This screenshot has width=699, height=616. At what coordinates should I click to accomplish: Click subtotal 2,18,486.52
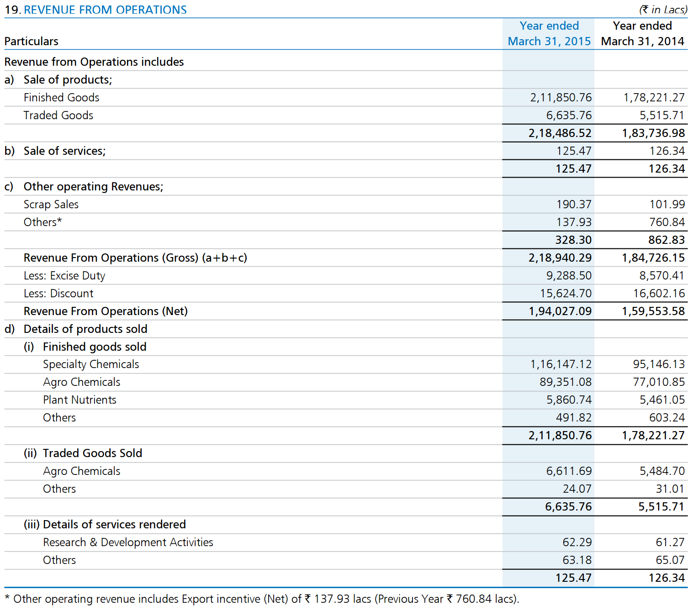(x=560, y=133)
